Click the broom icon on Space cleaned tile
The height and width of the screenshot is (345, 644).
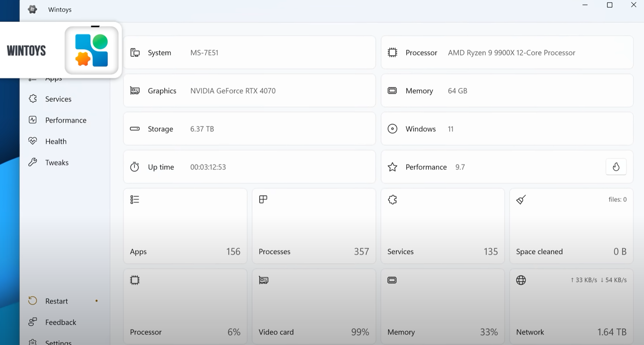[521, 200]
